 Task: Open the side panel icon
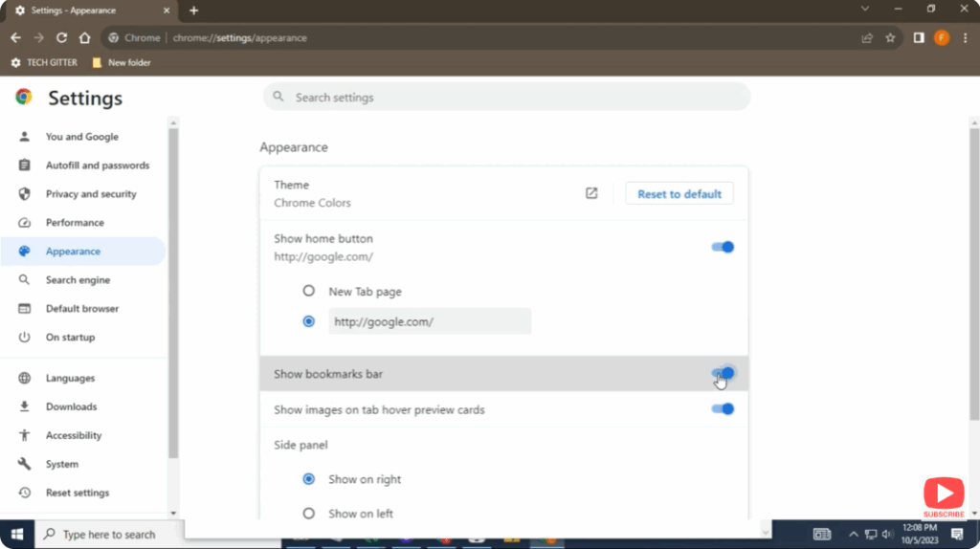pyautogui.click(x=919, y=38)
